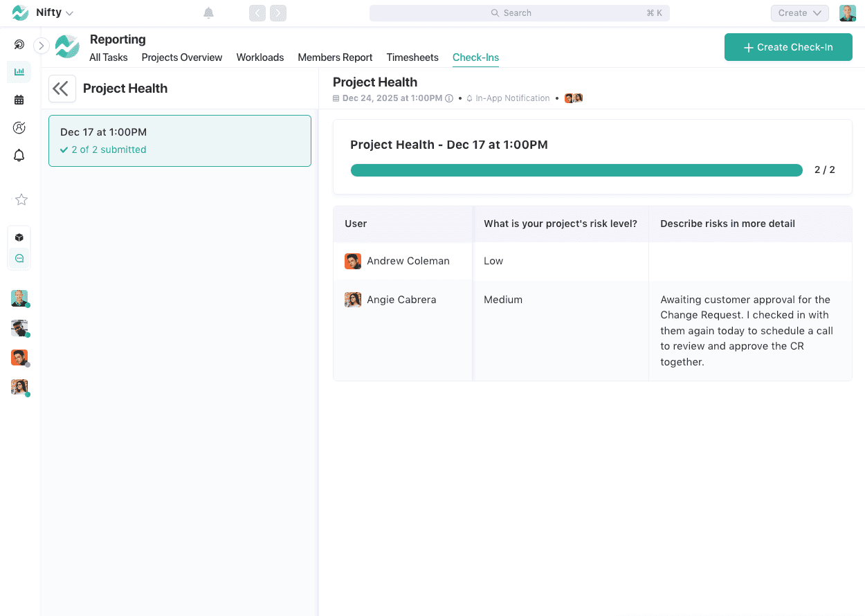The image size is (865, 616).
Task: Select the My Work person icon in sidebar
Action: (x=19, y=127)
